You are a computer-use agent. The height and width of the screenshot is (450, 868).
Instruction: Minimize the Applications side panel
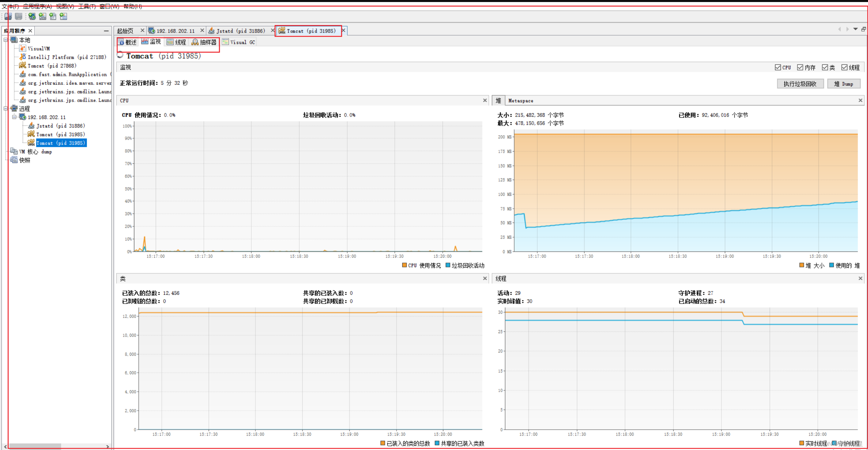click(x=106, y=31)
